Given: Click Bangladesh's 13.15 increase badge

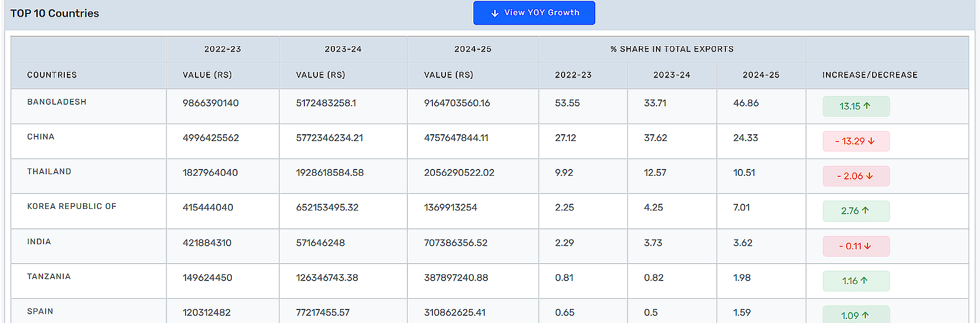Looking at the screenshot, I should click(856, 106).
